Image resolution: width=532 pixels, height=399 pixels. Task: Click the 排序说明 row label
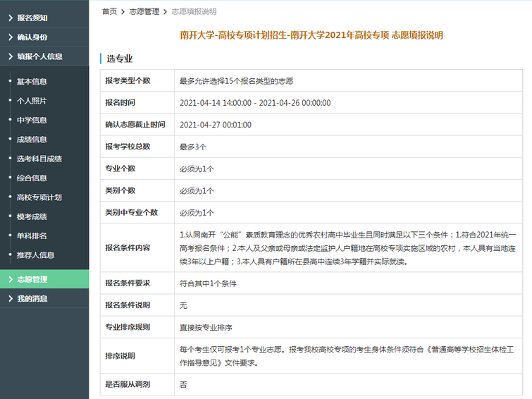120,356
